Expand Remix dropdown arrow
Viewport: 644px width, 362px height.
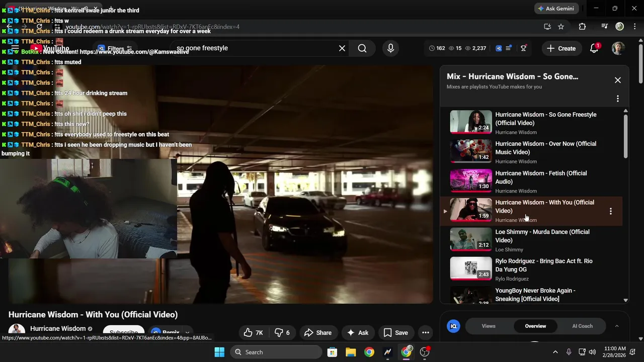click(x=187, y=332)
